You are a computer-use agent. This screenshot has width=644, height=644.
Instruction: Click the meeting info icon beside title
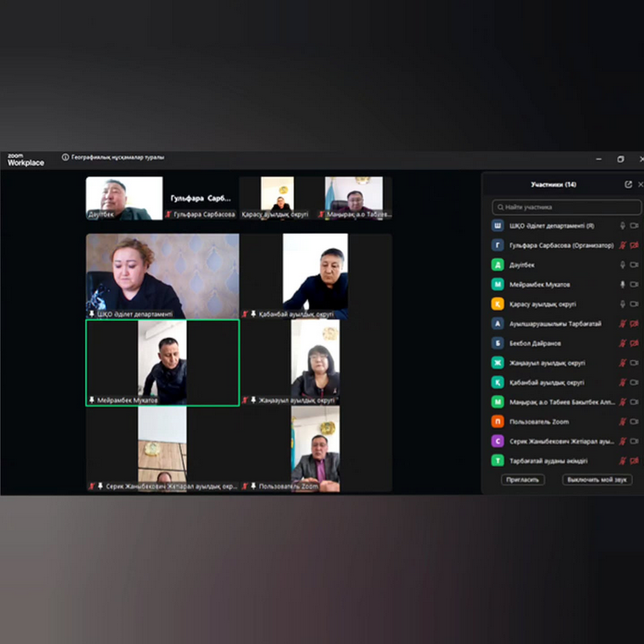pyautogui.click(x=65, y=158)
